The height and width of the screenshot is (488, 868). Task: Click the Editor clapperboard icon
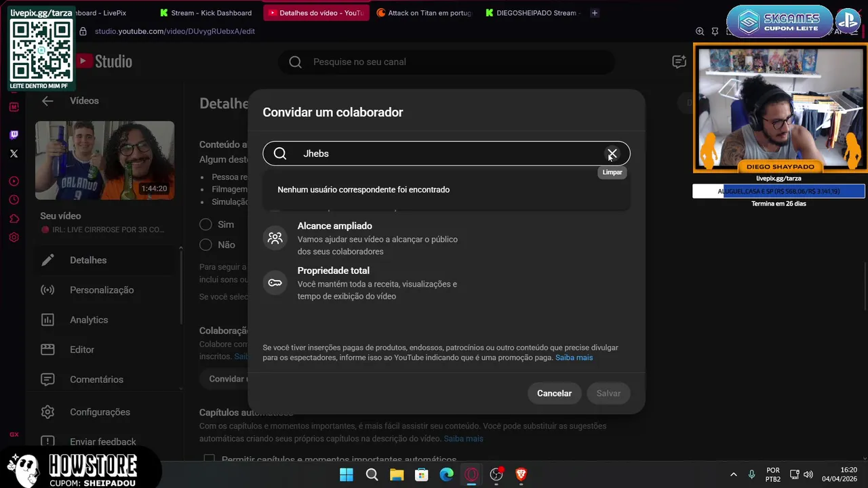tap(47, 350)
